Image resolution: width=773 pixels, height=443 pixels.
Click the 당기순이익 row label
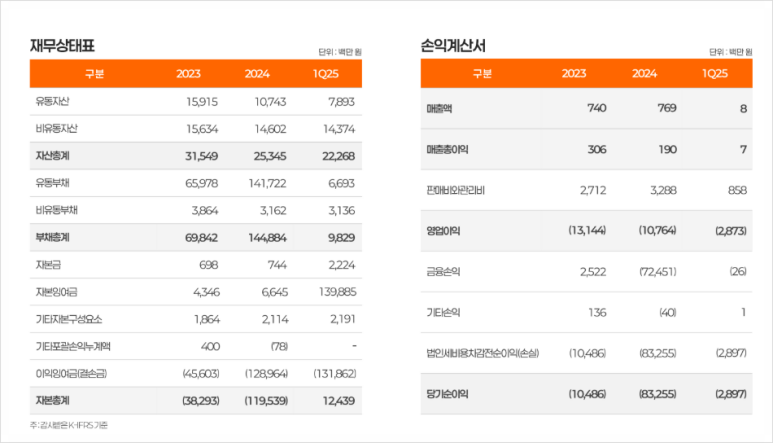click(447, 394)
